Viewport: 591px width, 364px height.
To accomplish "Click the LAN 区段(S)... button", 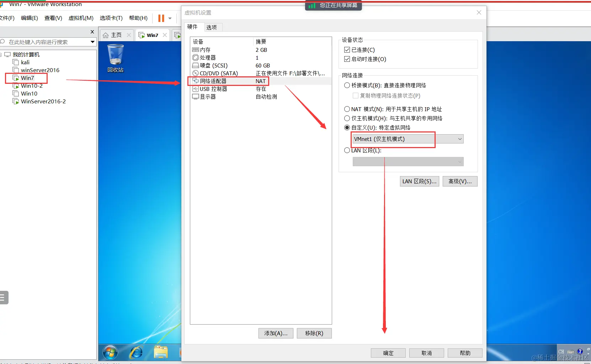I will coord(420,181).
